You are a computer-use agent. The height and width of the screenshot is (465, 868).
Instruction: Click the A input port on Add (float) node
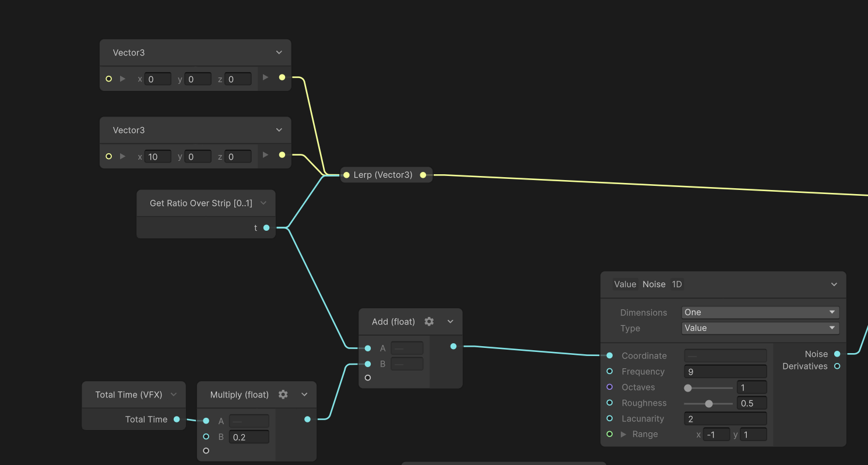[368, 348]
